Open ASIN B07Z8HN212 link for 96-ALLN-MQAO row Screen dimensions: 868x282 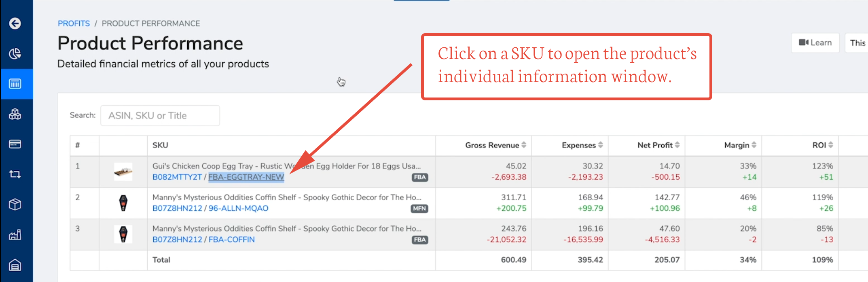[177, 208]
